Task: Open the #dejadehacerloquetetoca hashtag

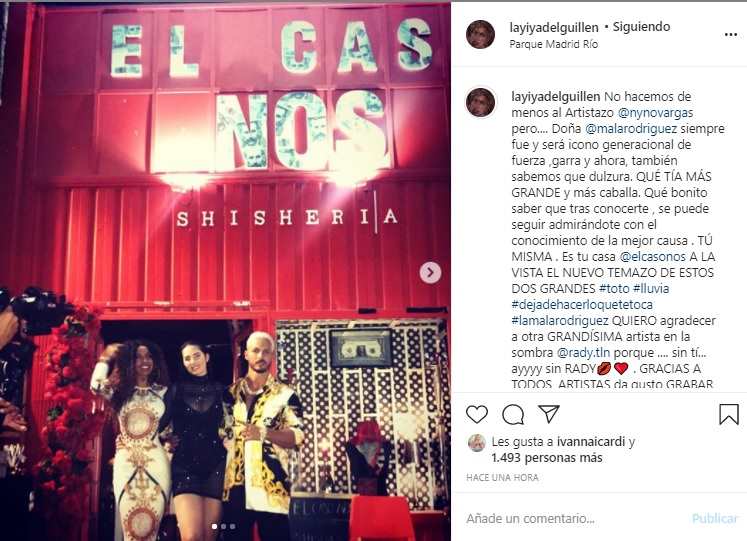Action: pos(582,305)
